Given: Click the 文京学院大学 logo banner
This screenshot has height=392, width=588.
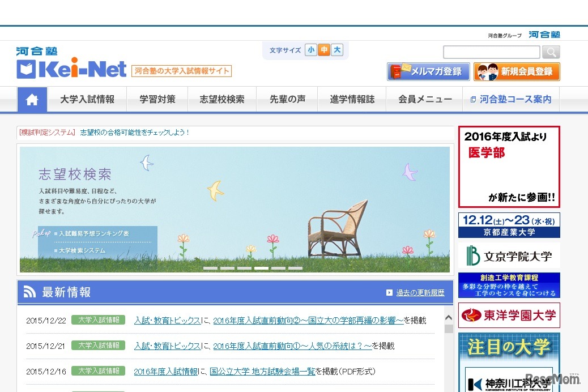Looking at the screenshot, I should [508, 255].
